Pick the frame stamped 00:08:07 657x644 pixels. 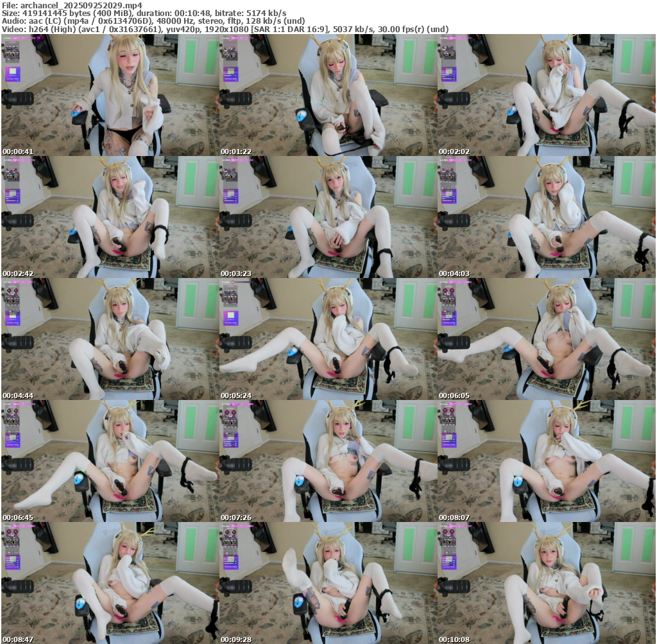[x=547, y=461]
